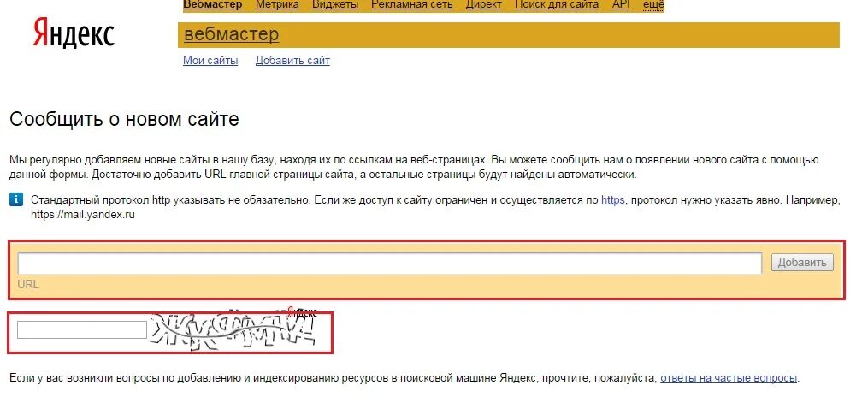Focus the URL input field
868x409 pixels.
[x=390, y=263]
